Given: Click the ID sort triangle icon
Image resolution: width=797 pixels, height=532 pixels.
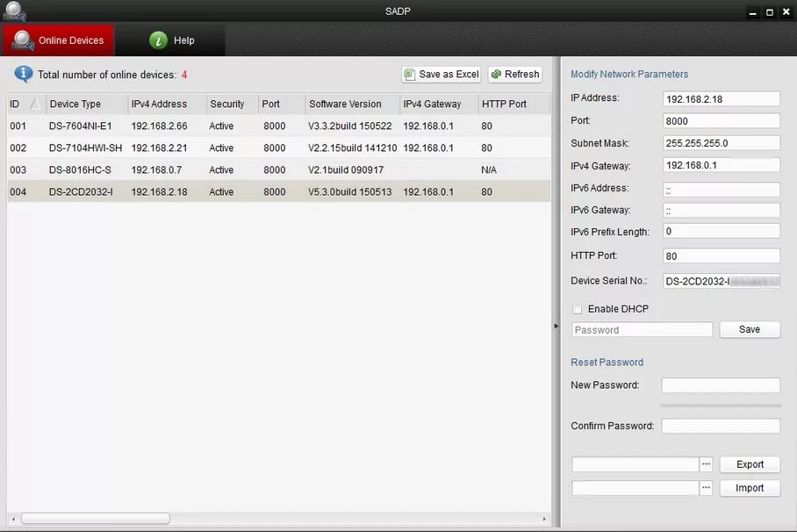Looking at the screenshot, I should tap(35, 104).
